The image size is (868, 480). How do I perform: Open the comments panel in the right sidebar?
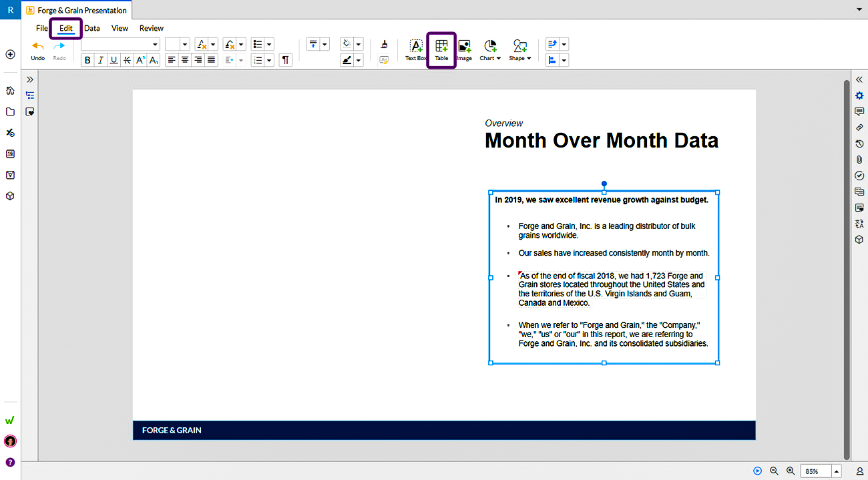tap(859, 111)
